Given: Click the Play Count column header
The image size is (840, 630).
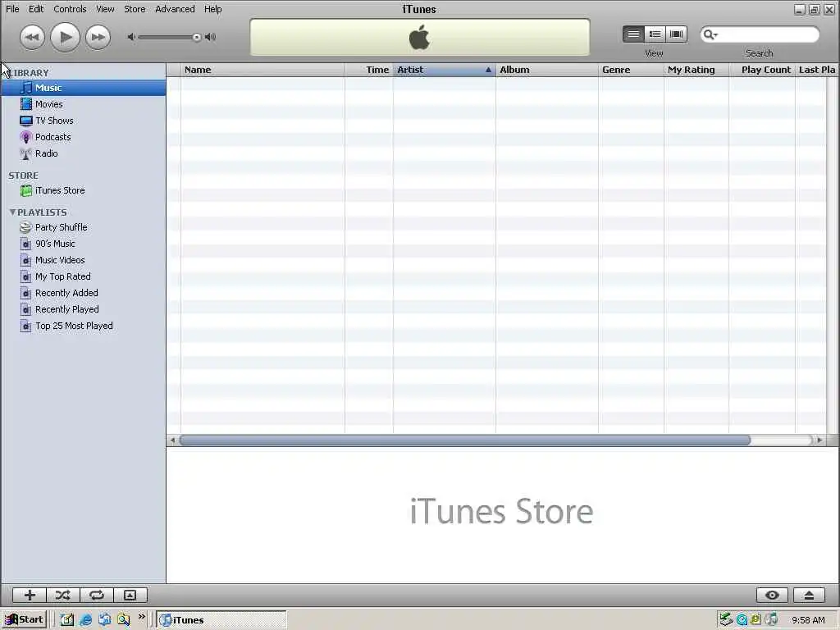Looking at the screenshot, I should click(762, 70).
